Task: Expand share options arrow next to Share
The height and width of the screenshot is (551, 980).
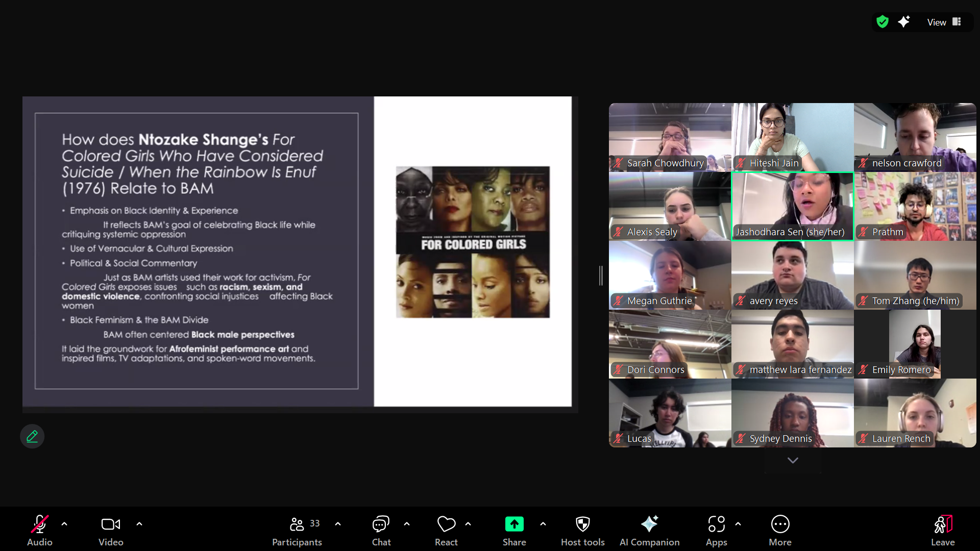Action: 543,524
